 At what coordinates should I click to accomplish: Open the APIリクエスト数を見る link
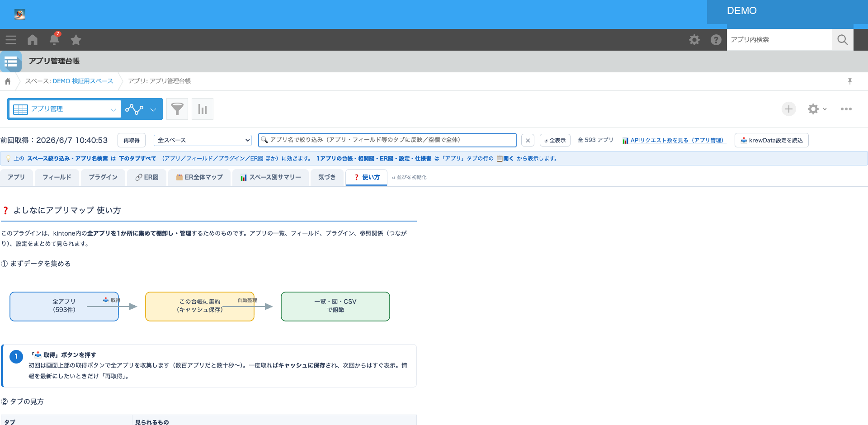pyautogui.click(x=674, y=140)
